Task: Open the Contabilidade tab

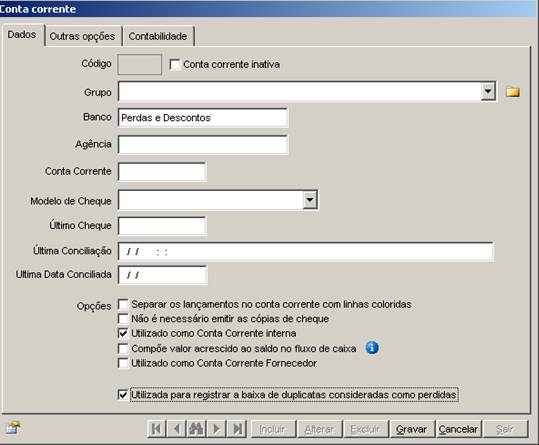Action: point(158,36)
